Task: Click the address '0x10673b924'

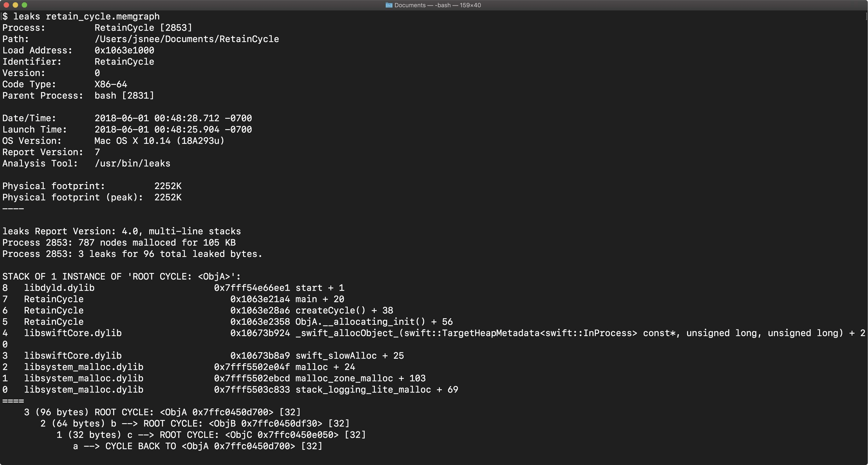Action: tap(260, 333)
